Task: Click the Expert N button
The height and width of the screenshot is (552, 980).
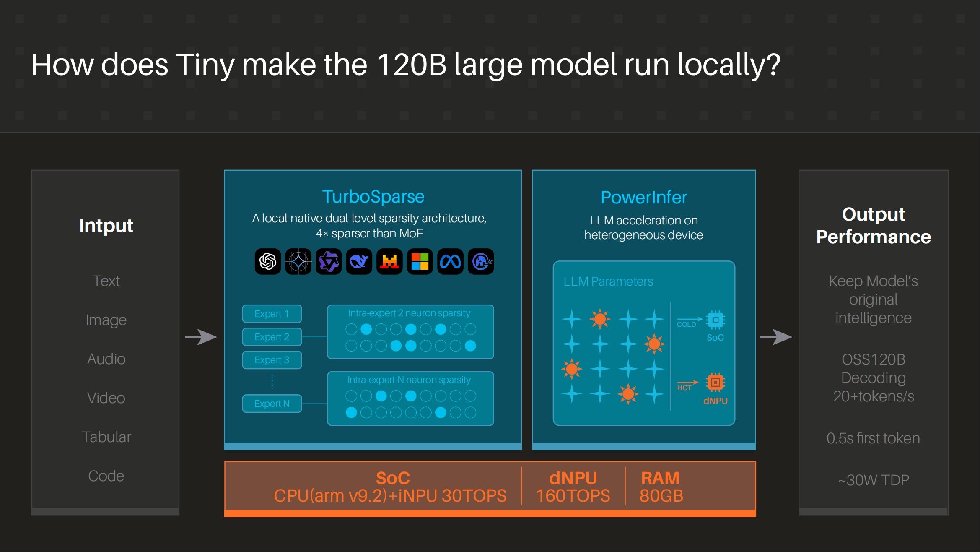Action: pos(272,403)
